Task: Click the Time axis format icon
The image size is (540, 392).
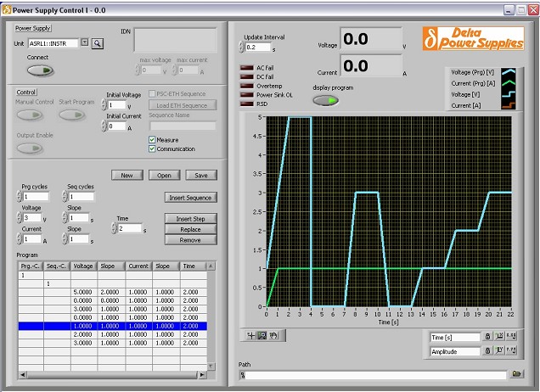Action: tap(512, 338)
